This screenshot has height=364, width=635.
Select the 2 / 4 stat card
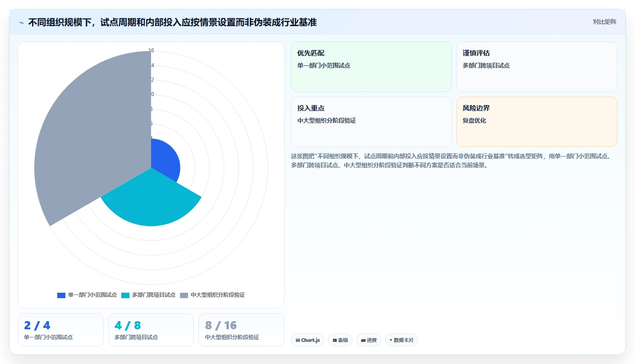point(60,330)
